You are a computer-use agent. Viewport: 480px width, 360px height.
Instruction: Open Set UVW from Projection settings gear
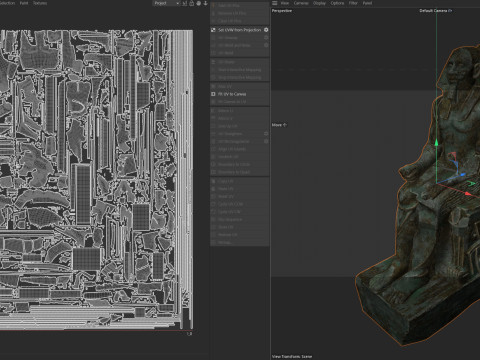[x=266, y=30]
